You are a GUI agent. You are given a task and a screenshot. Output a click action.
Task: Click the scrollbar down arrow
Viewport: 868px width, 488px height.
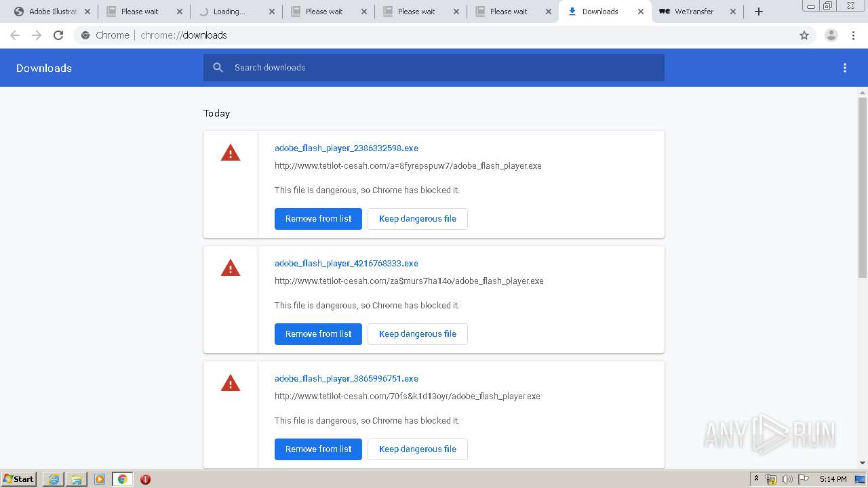[x=863, y=463]
